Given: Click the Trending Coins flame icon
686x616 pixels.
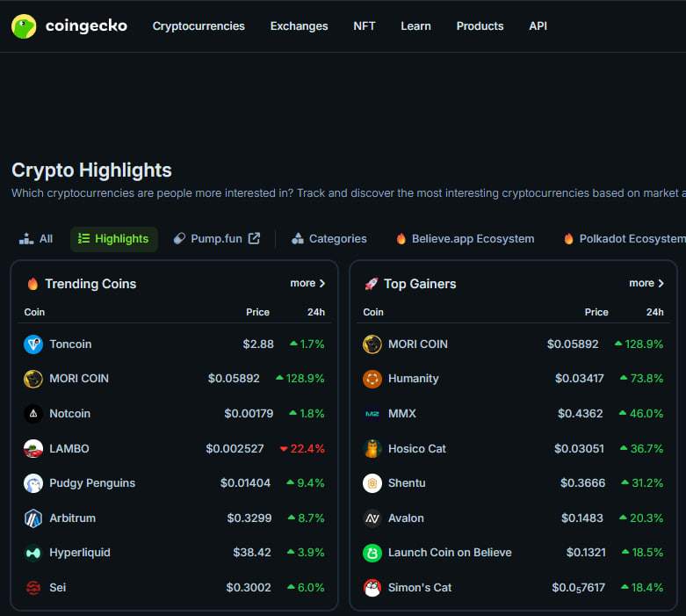Looking at the screenshot, I should pos(32,284).
